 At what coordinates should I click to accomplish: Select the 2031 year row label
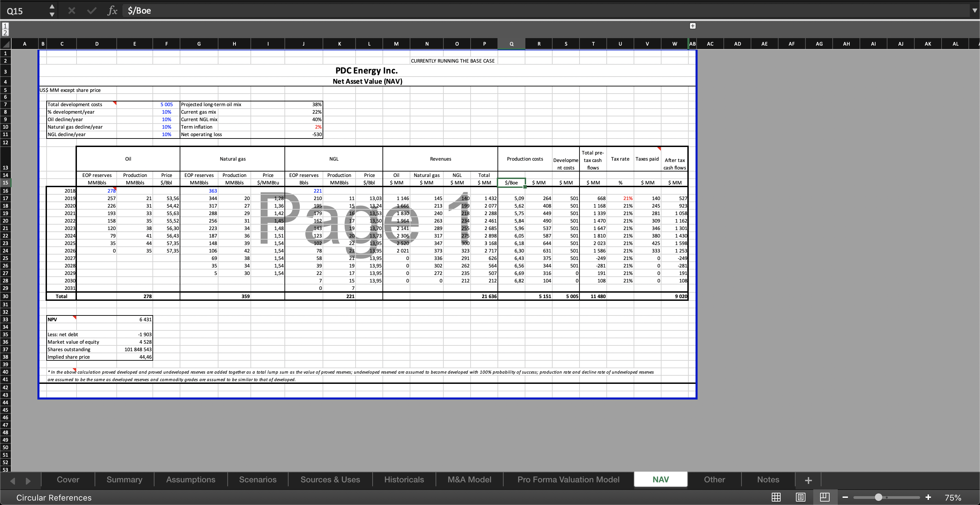click(x=62, y=288)
